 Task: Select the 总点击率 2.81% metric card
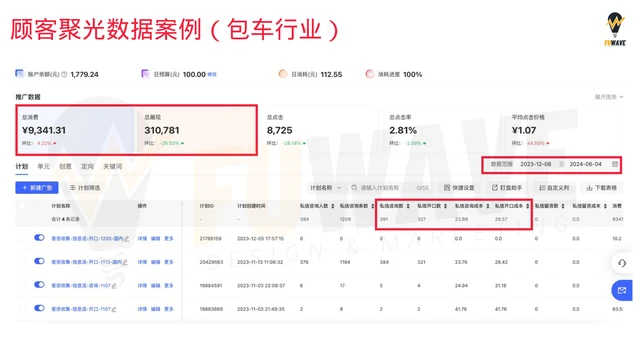click(443, 130)
